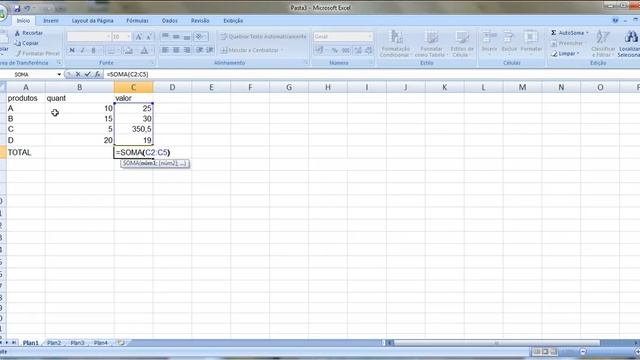Open the font size dropdown
This screenshot has width=640, height=360.
point(129,37)
